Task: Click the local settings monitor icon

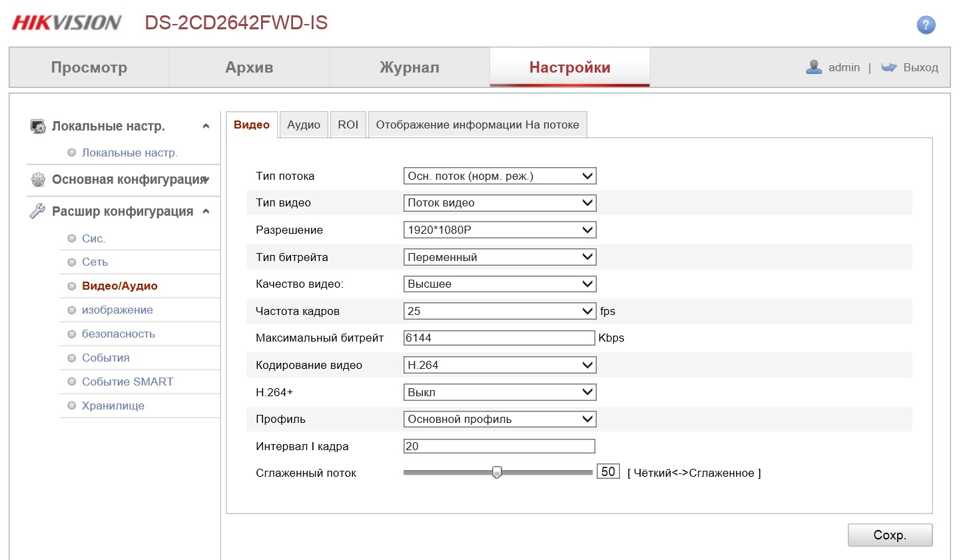Action: click(38, 126)
